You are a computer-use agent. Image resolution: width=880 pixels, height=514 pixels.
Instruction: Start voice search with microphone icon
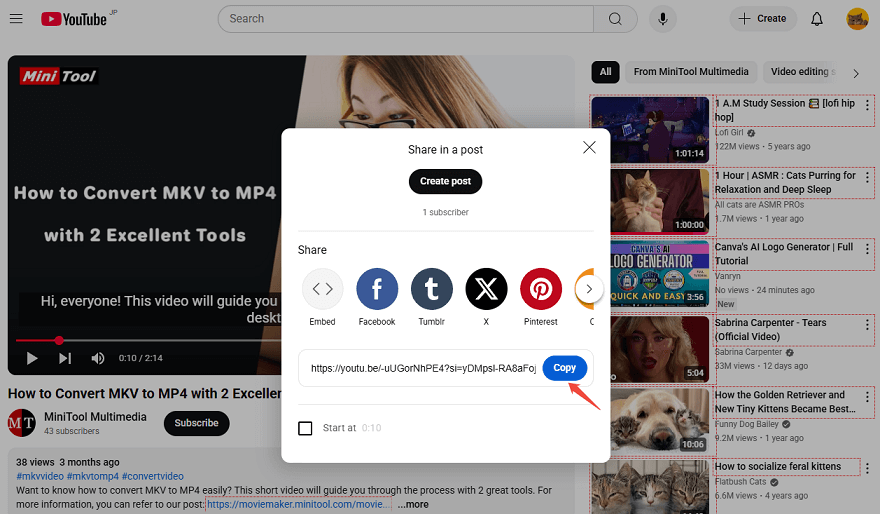(x=663, y=19)
